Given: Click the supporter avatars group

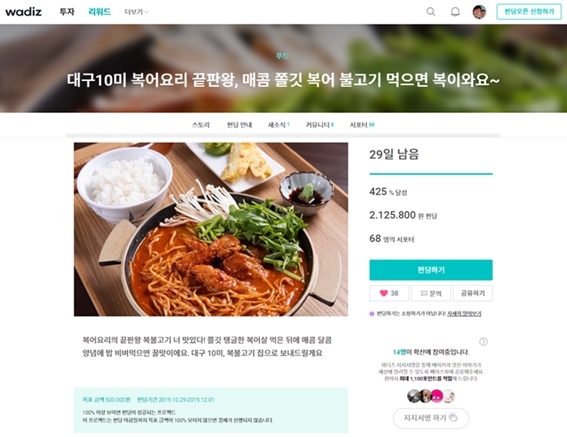Looking at the screenshot, I should pos(431,396).
